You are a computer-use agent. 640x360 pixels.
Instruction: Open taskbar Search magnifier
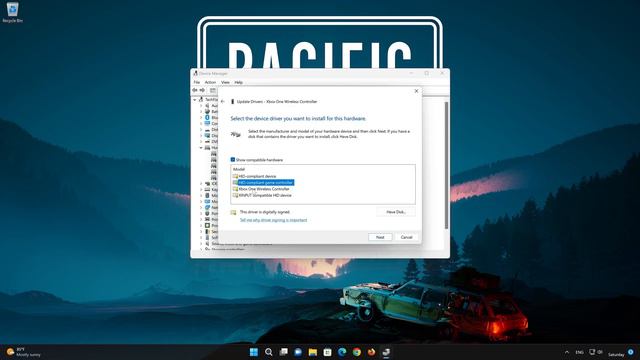[x=268, y=352]
